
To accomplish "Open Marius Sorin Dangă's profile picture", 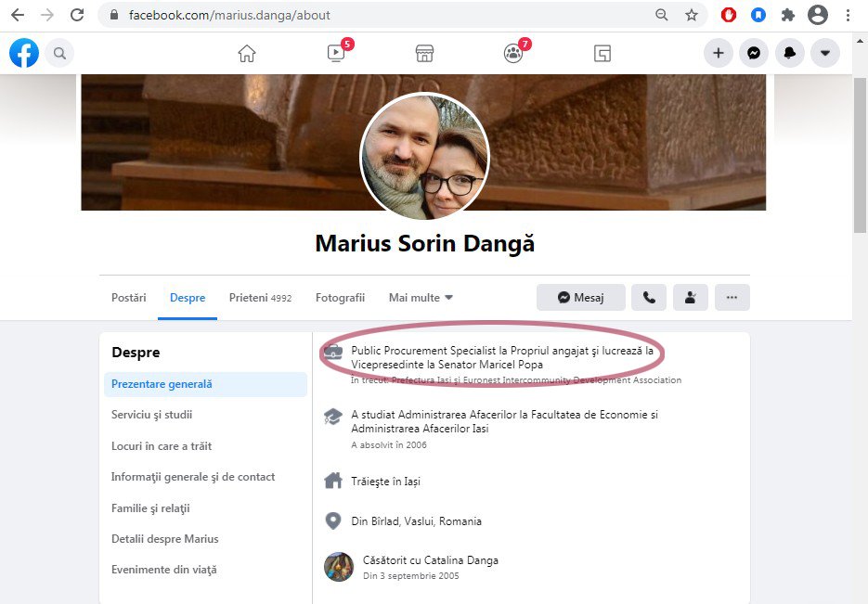I will [424, 157].
